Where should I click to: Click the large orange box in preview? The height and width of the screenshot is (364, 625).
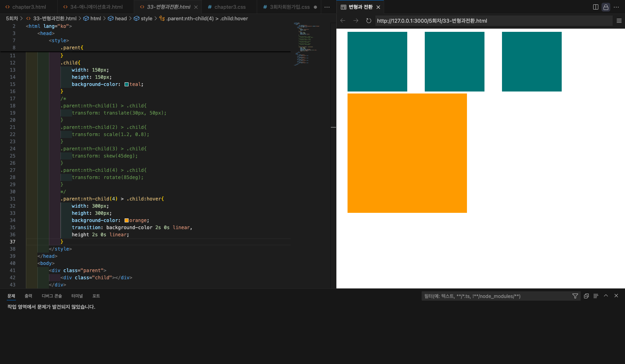[407, 153]
